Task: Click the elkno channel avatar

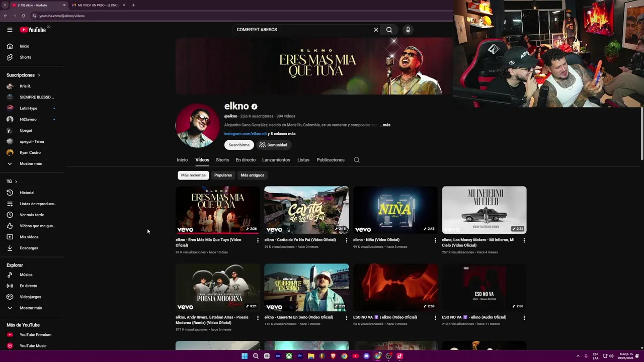Action: [x=197, y=125]
